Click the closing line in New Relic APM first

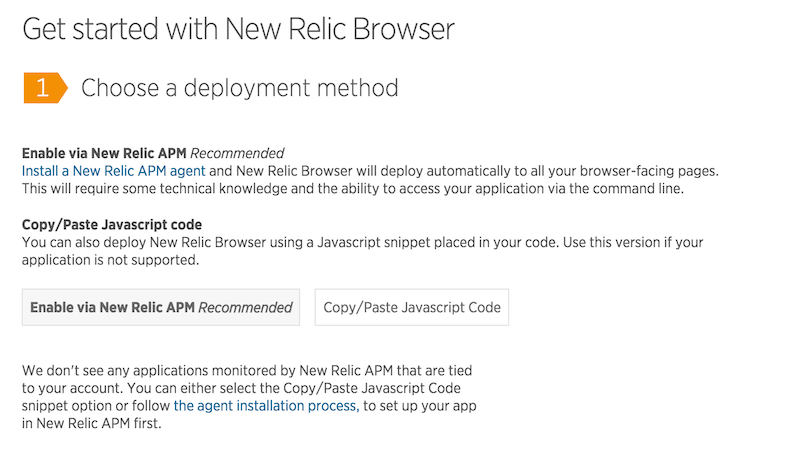click(x=91, y=423)
